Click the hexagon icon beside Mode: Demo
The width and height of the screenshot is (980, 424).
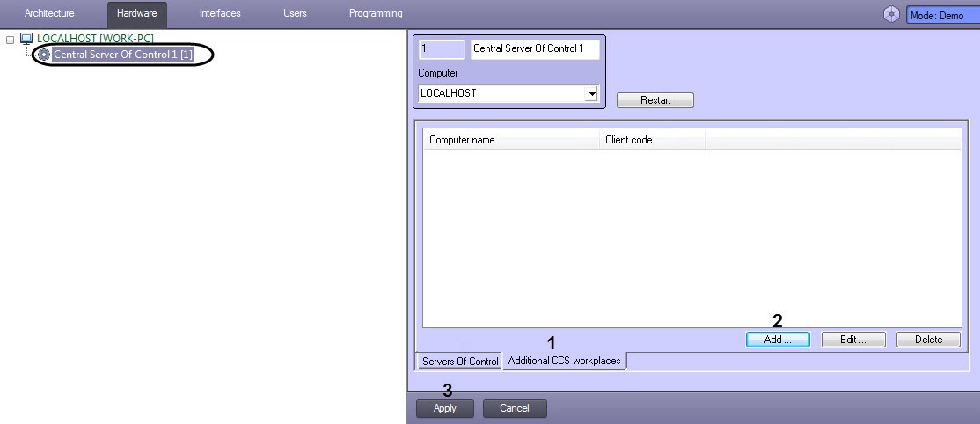(x=891, y=14)
